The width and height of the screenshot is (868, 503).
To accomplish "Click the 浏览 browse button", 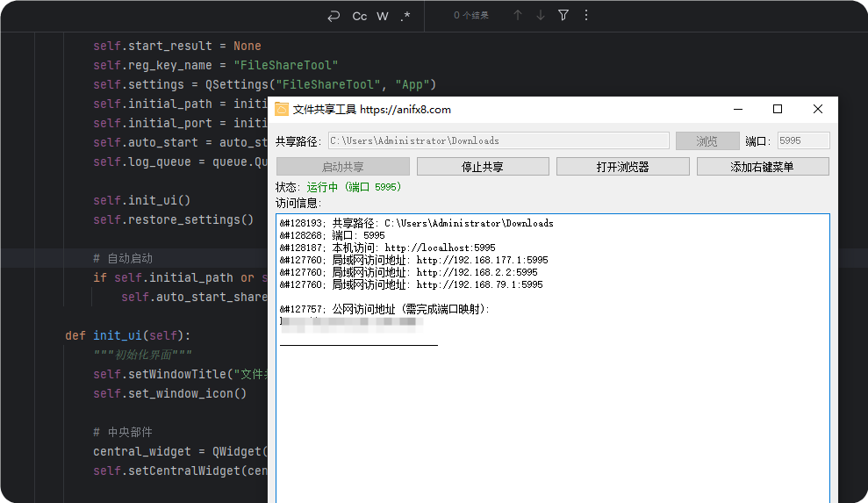I will click(x=707, y=141).
